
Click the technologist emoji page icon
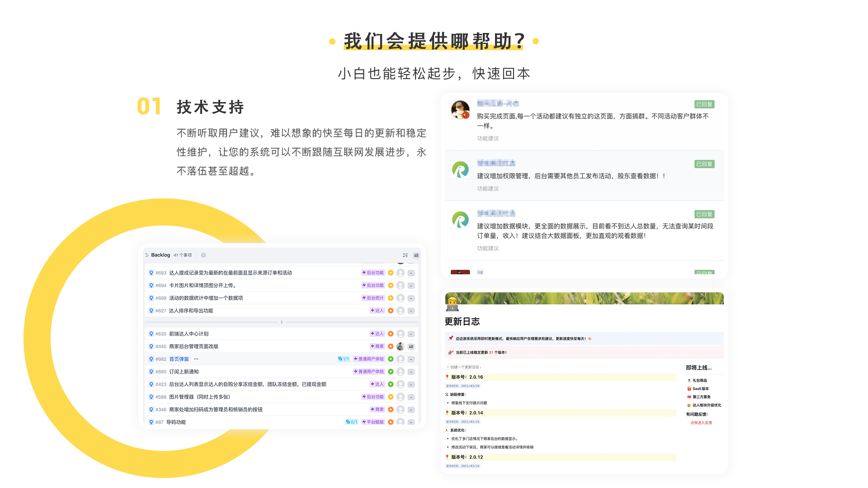tap(452, 305)
